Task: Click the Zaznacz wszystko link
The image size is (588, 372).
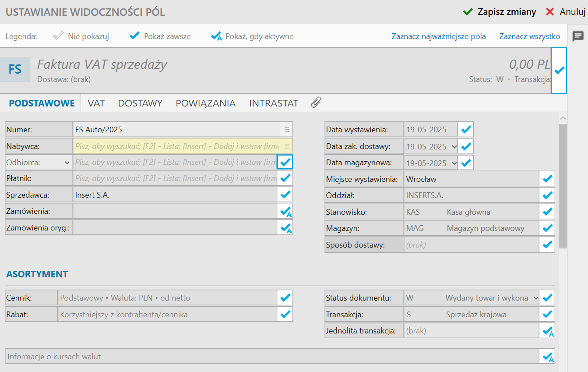Action: click(529, 36)
